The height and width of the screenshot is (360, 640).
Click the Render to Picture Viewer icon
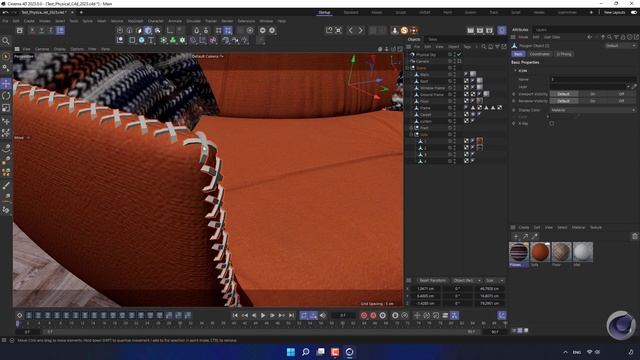pos(480,30)
